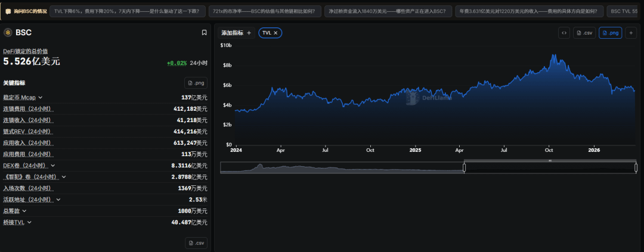
Task: Bookmark the BSC chain
Action: tap(204, 33)
